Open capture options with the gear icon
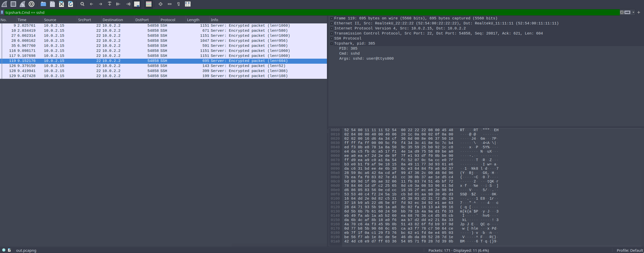This screenshot has height=253, width=644. 31,4
